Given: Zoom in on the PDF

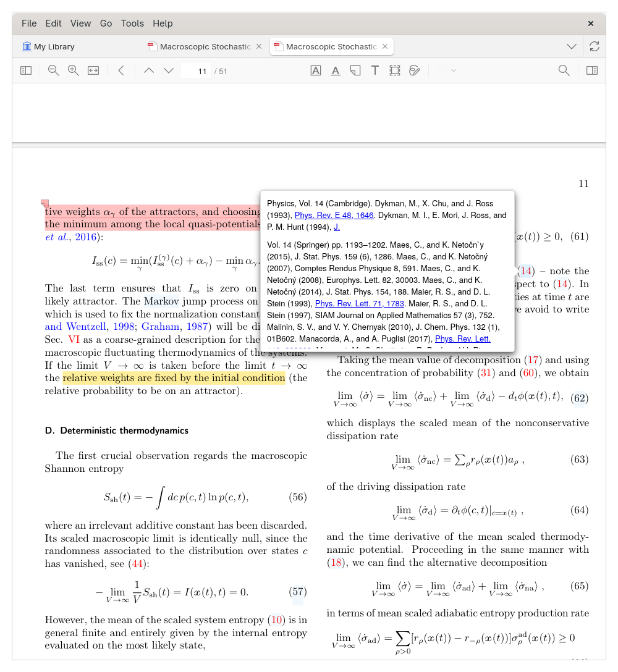Looking at the screenshot, I should (74, 70).
